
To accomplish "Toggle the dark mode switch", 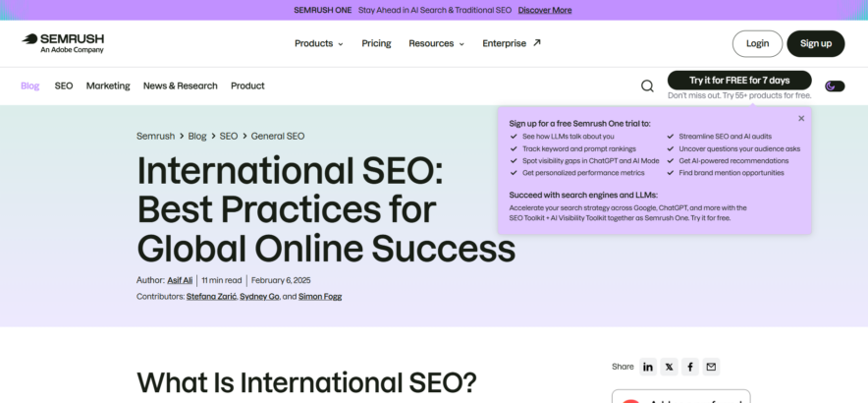I will [x=835, y=86].
